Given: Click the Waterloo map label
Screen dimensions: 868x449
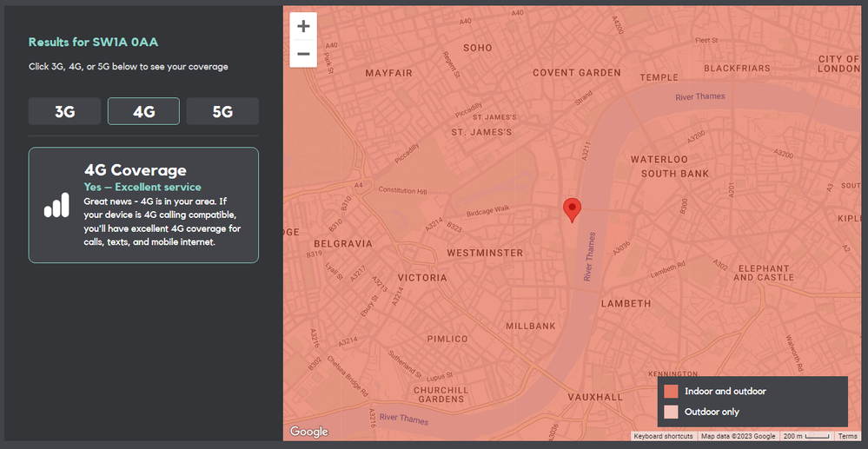Looking at the screenshot, I should [659, 160].
